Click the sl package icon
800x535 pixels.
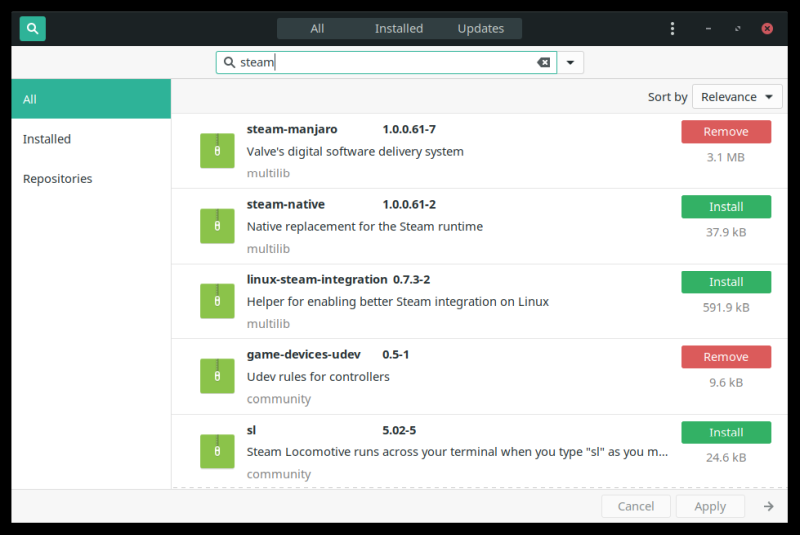pyautogui.click(x=217, y=451)
